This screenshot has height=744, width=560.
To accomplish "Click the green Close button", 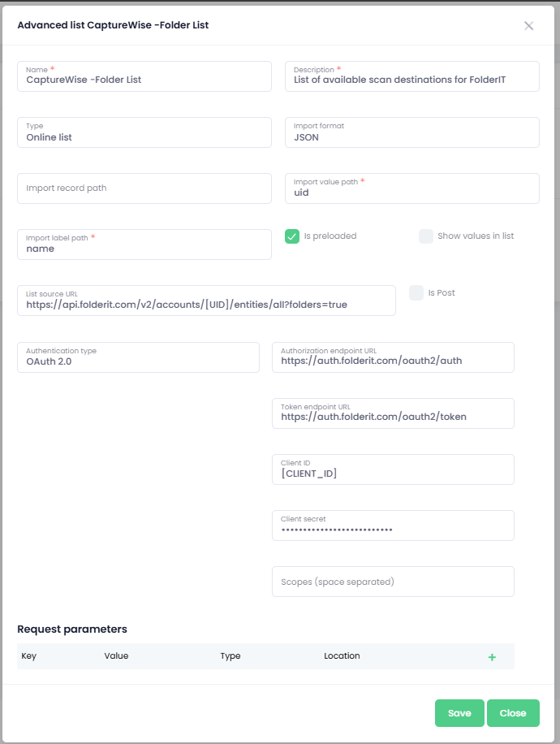I will [513, 713].
